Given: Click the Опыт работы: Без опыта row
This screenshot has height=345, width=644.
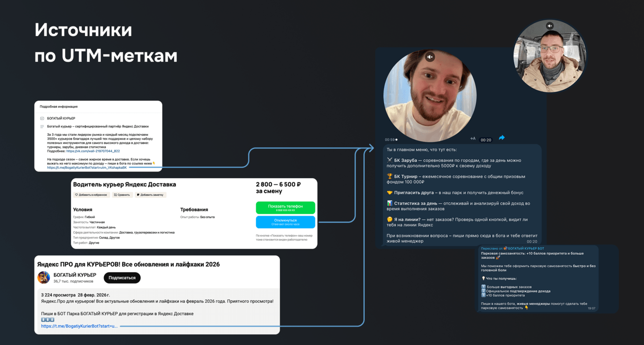Looking at the screenshot, I should (x=198, y=217).
